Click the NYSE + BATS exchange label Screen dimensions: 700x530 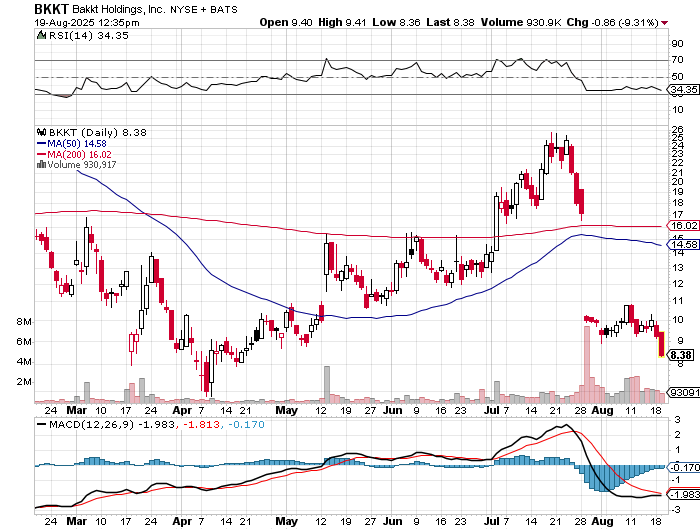203,9
